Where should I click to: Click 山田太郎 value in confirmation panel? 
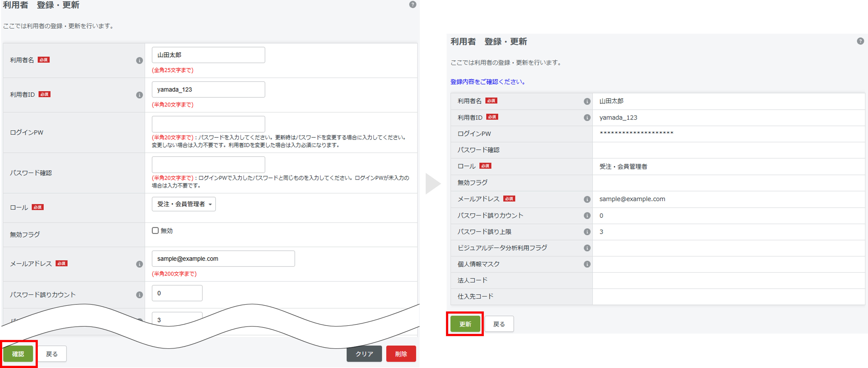611,101
